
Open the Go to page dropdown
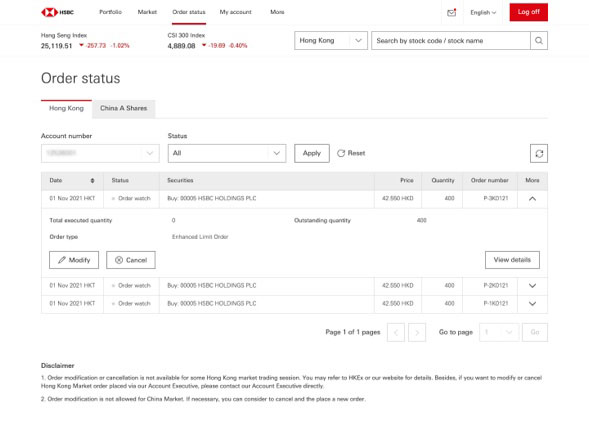(x=499, y=332)
